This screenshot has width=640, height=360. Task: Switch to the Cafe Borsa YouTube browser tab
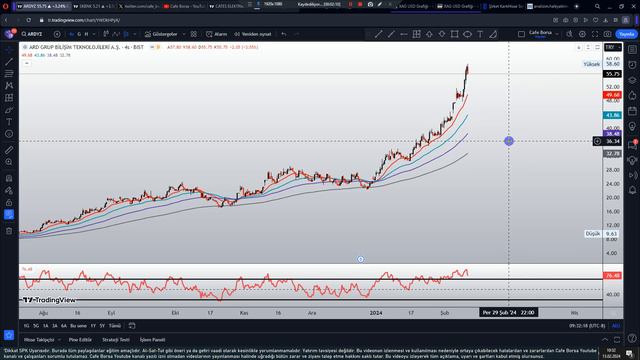[183, 6]
